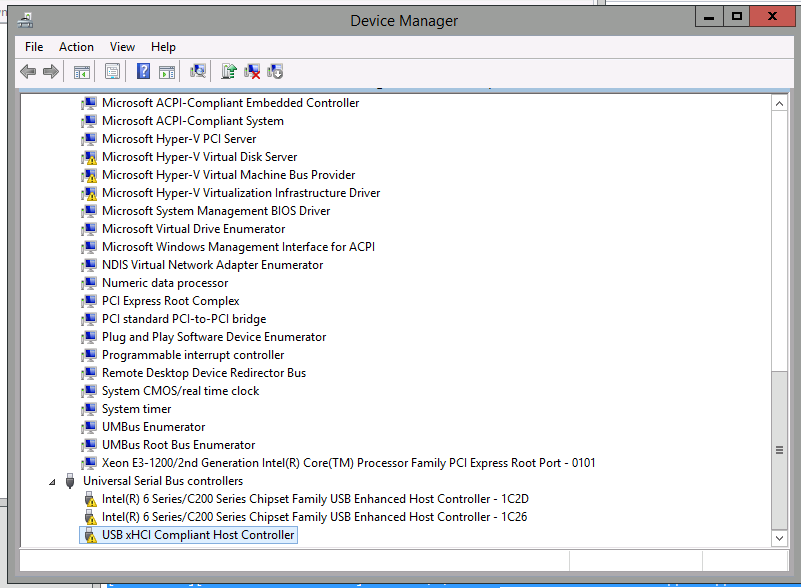801x588 pixels.
Task: Click Update Driver Software toolbar icon
Action: click(x=229, y=71)
